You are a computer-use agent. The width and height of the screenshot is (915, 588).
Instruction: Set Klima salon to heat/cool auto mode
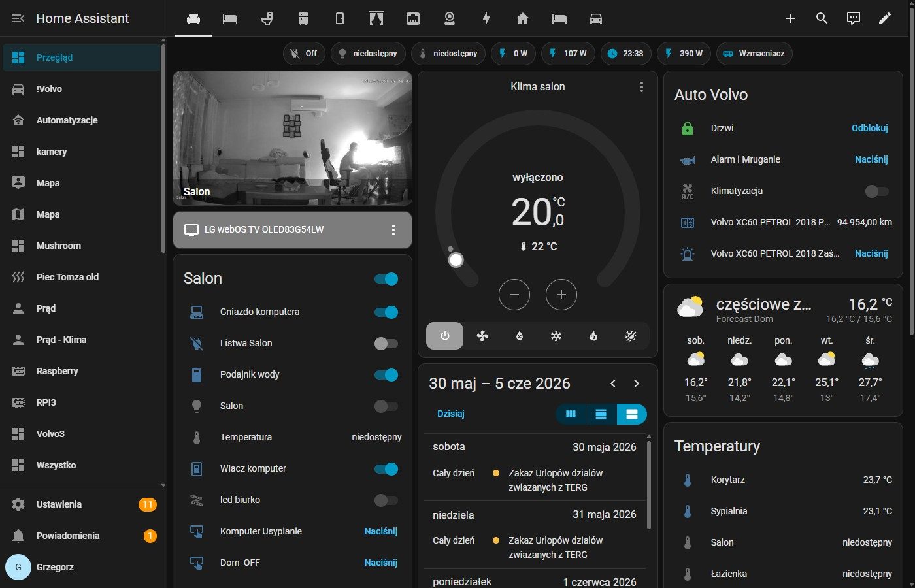coord(631,336)
